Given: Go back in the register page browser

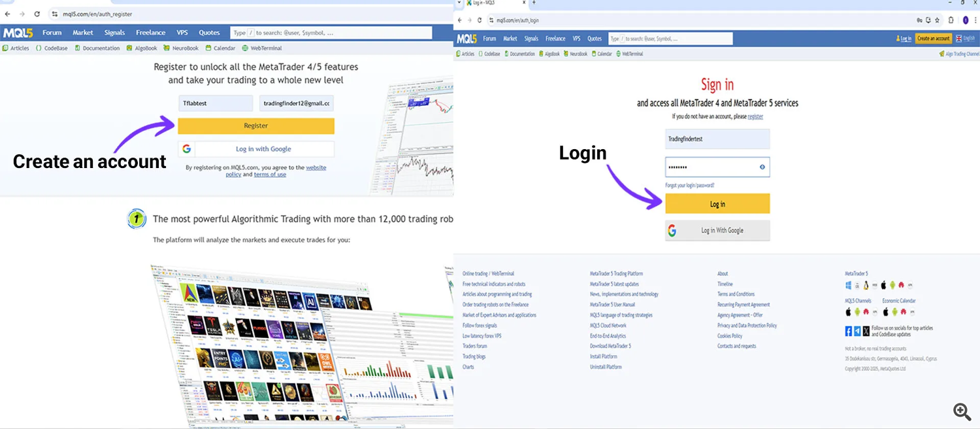Looking at the screenshot, I should pos(7,14).
